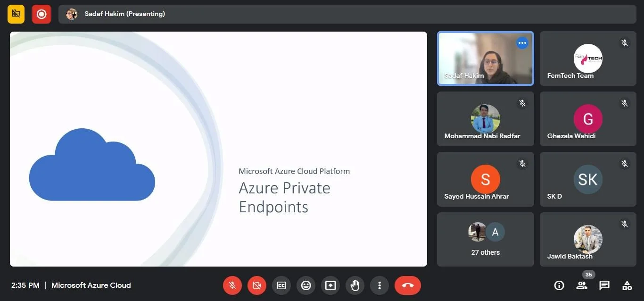This screenshot has height=301, width=644.
Task: Click the SK avatar on SK D tile
Action: tap(588, 179)
